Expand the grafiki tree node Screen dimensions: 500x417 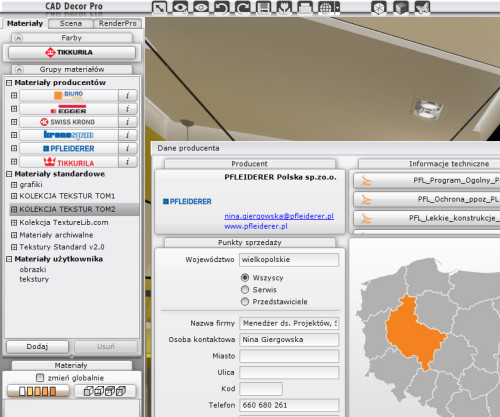[x=14, y=185]
